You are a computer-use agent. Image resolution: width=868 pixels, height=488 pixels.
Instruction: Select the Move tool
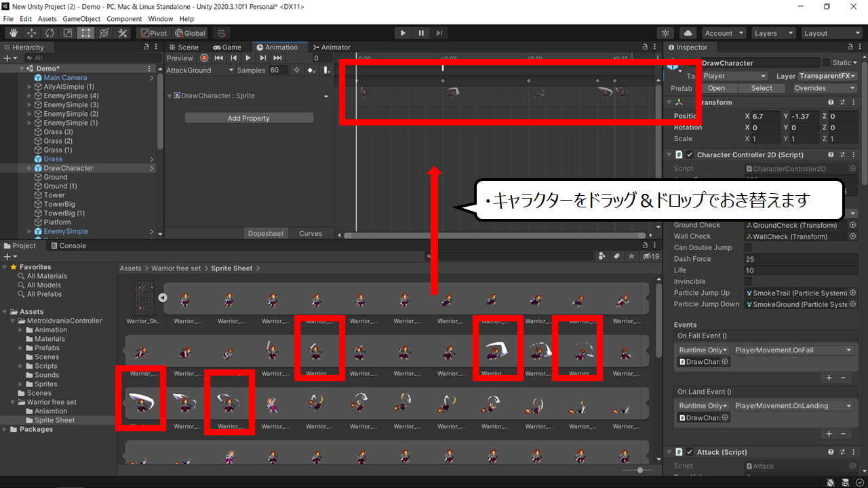31,33
